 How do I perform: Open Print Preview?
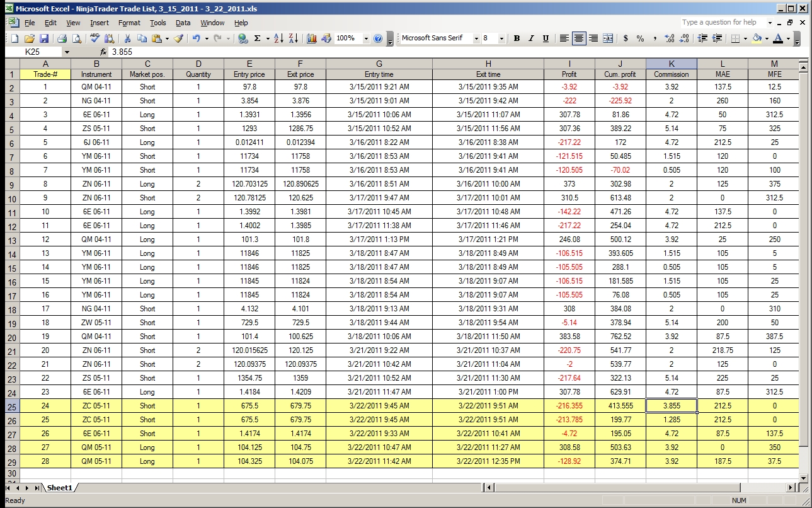76,38
